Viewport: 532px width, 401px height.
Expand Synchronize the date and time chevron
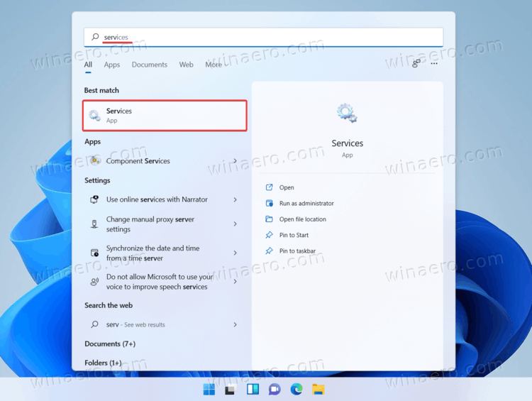point(235,253)
